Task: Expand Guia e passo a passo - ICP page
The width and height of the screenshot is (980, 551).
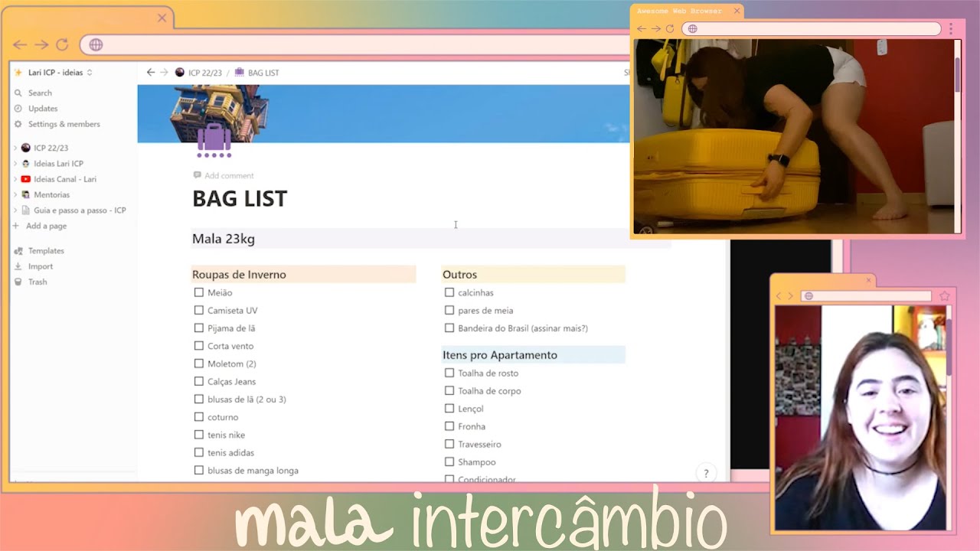Action: [15, 210]
